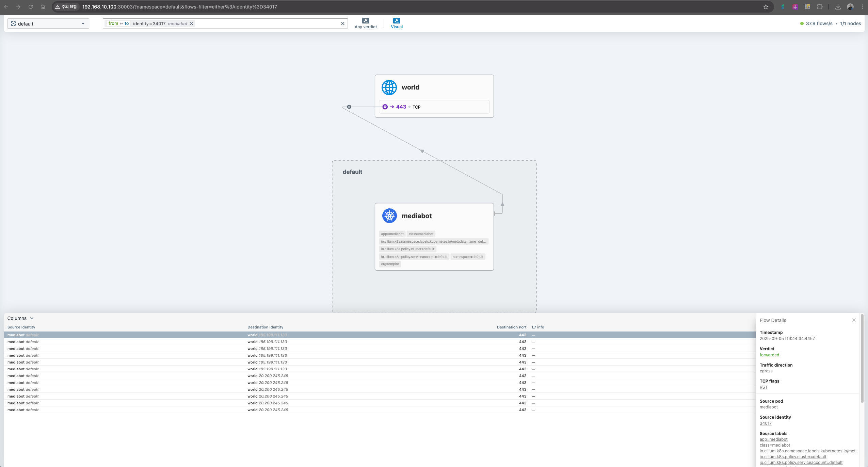Click the 443 TCP port endpoint in world card
This screenshot has height=467, width=868.
pyautogui.click(x=401, y=107)
